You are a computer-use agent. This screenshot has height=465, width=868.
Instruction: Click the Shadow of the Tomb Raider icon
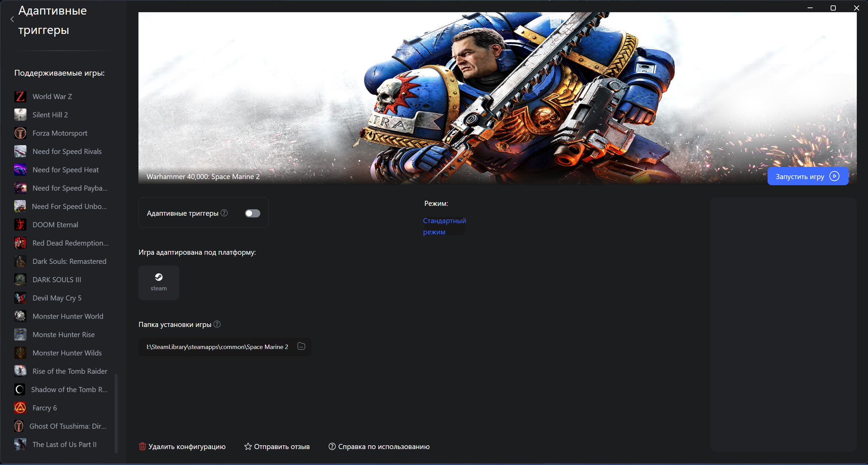(x=20, y=390)
